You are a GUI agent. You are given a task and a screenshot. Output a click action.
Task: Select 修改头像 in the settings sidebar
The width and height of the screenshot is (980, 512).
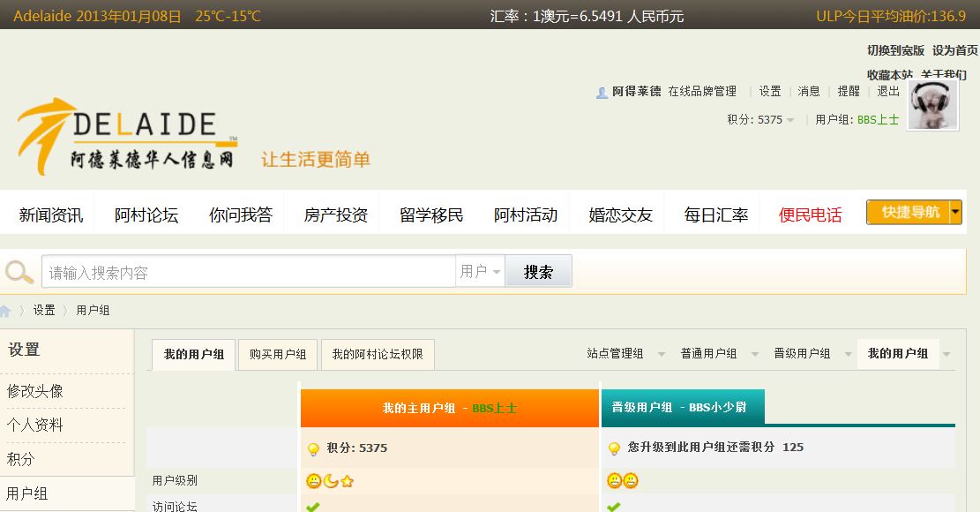pos(35,391)
